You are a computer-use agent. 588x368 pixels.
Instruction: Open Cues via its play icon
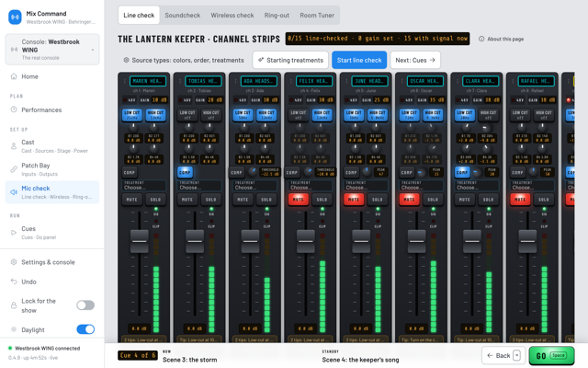coord(14,233)
